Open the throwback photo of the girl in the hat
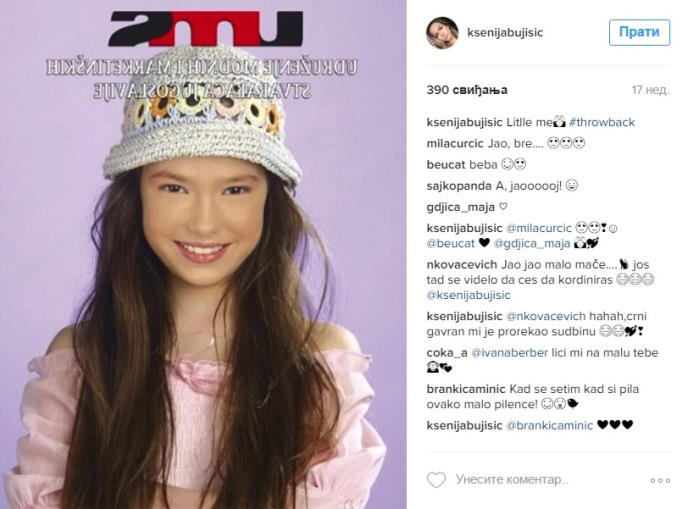688x509 pixels. (203, 254)
